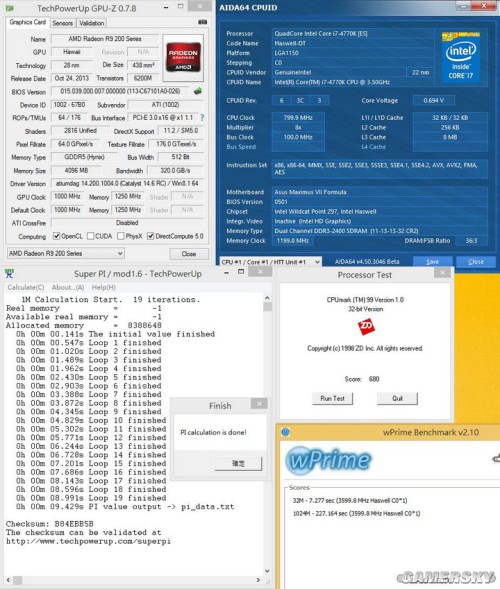Click the Bus Interface question mark icon

click(x=202, y=118)
